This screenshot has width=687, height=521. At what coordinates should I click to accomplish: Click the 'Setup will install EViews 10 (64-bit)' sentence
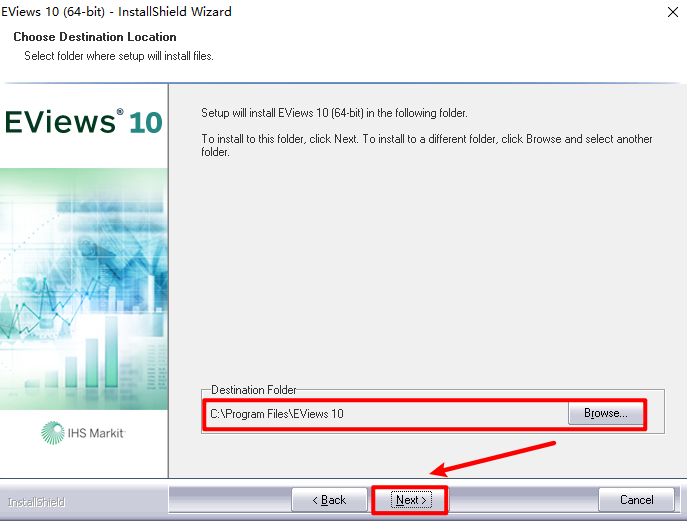point(334,113)
